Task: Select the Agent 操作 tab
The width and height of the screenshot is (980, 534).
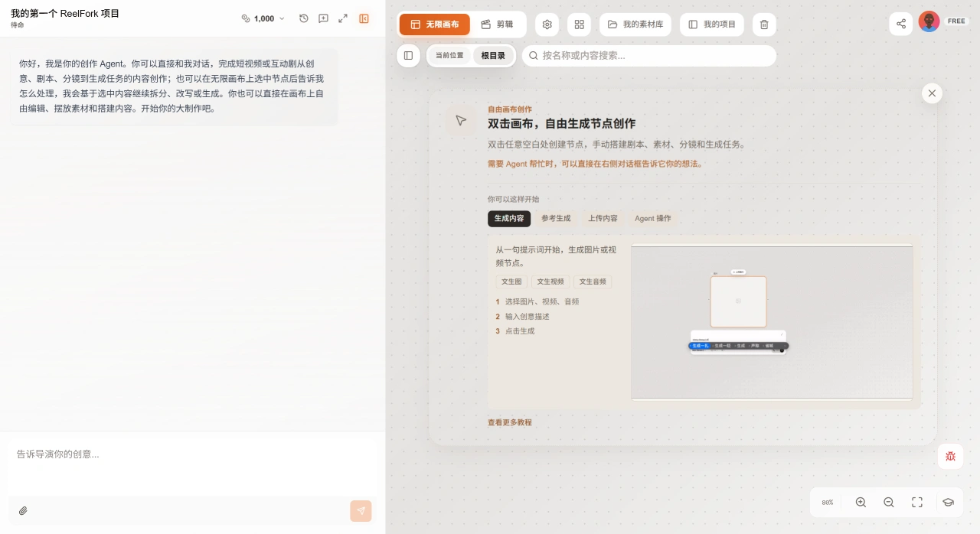Action: pyautogui.click(x=653, y=219)
